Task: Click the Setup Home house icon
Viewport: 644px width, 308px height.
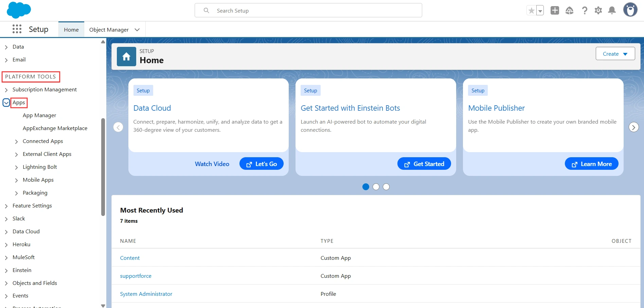Action: click(126, 56)
